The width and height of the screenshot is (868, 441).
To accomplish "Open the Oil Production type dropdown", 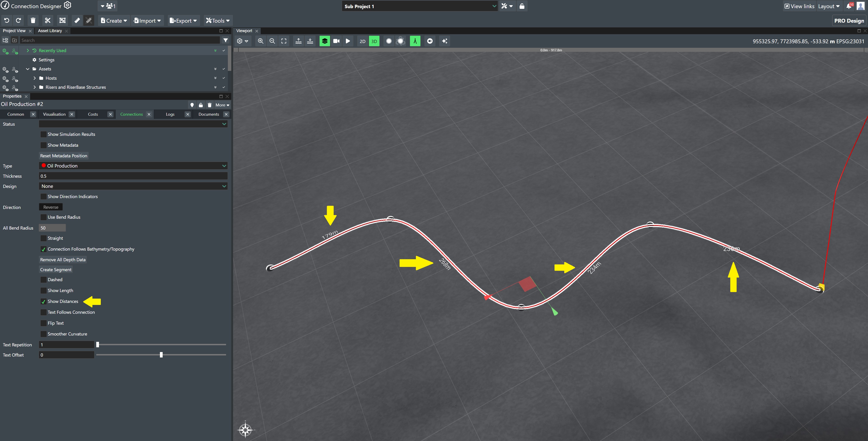I will 133,166.
